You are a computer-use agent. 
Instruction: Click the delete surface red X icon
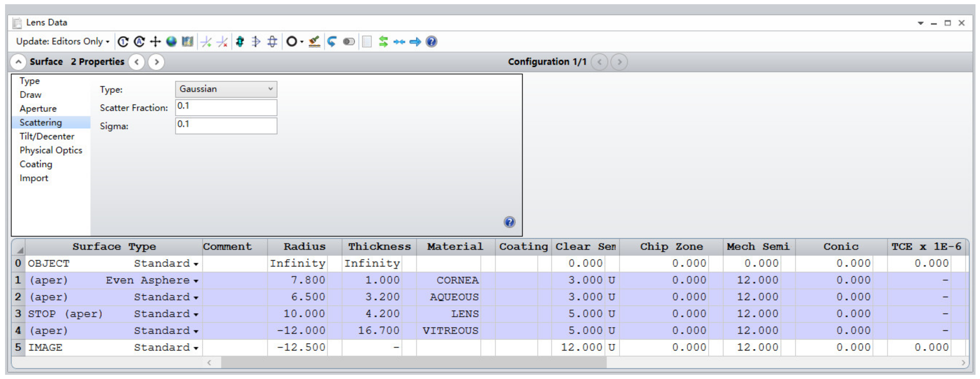coord(222,42)
